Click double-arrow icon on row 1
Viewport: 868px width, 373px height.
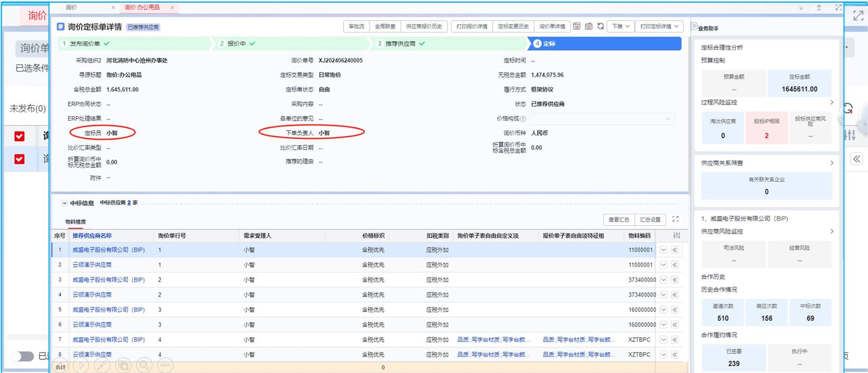[x=675, y=250]
